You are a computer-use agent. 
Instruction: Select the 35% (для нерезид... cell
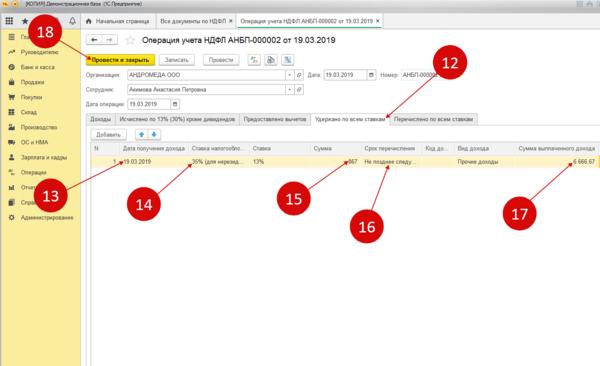point(218,162)
